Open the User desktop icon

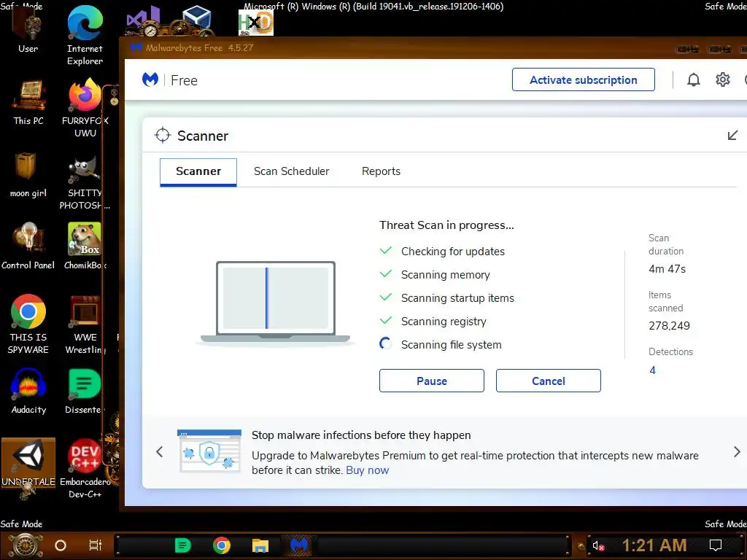tap(28, 31)
